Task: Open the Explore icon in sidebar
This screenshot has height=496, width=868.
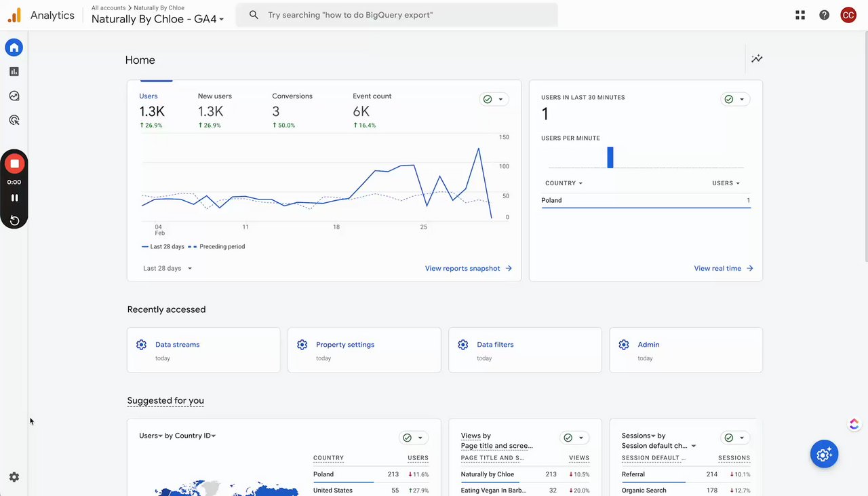Action: click(14, 96)
